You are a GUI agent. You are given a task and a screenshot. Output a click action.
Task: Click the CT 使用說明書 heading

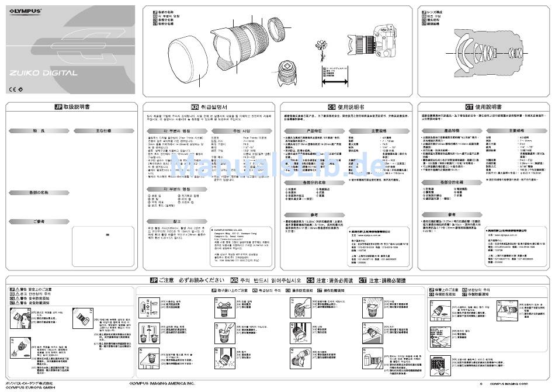(483, 107)
